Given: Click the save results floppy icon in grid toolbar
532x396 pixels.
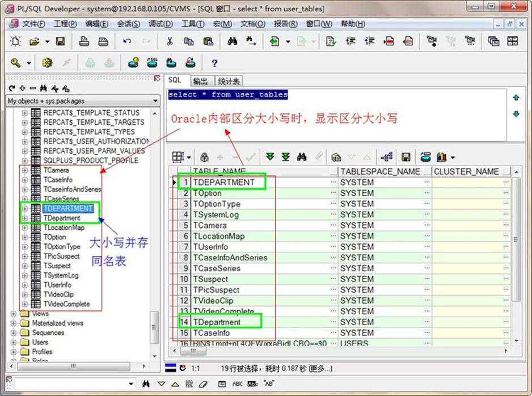Looking at the screenshot, I should tap(406, 157).
